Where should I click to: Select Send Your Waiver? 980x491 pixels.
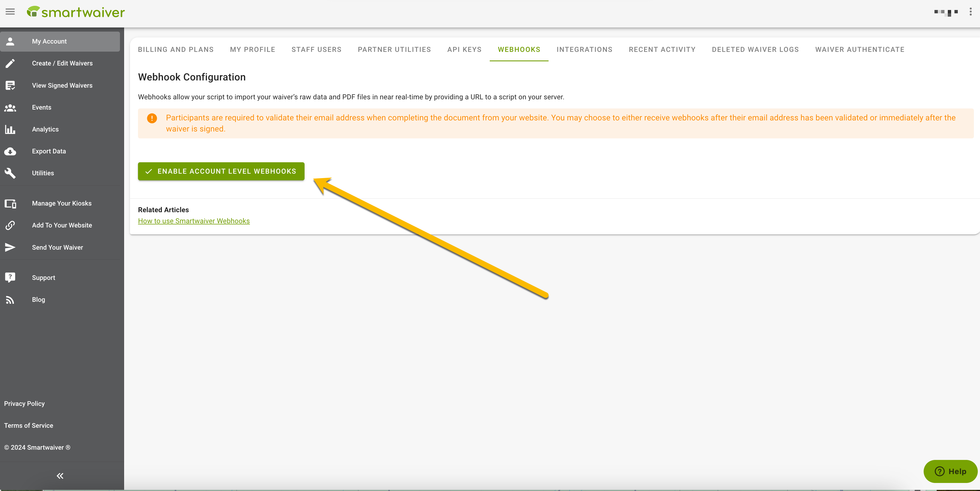[x=60, y=247]
